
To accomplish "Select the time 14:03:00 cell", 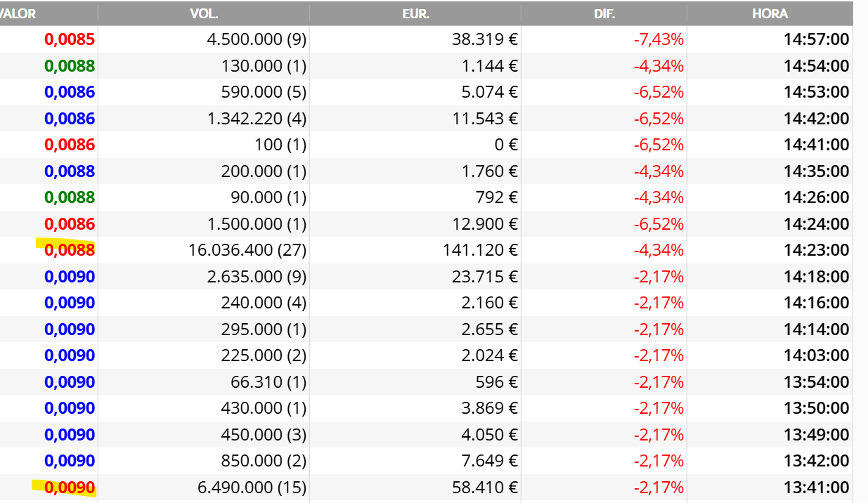I will 816,355.
